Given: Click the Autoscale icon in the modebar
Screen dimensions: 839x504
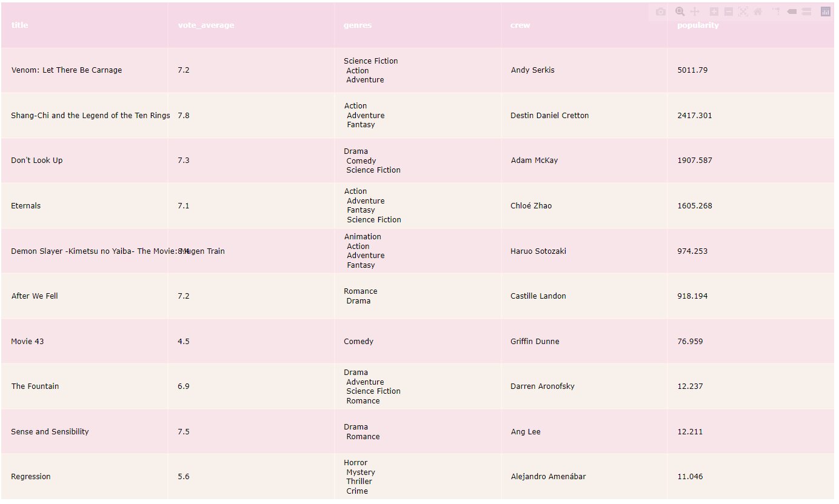Looking at the screenshot, I should (743, 12).
